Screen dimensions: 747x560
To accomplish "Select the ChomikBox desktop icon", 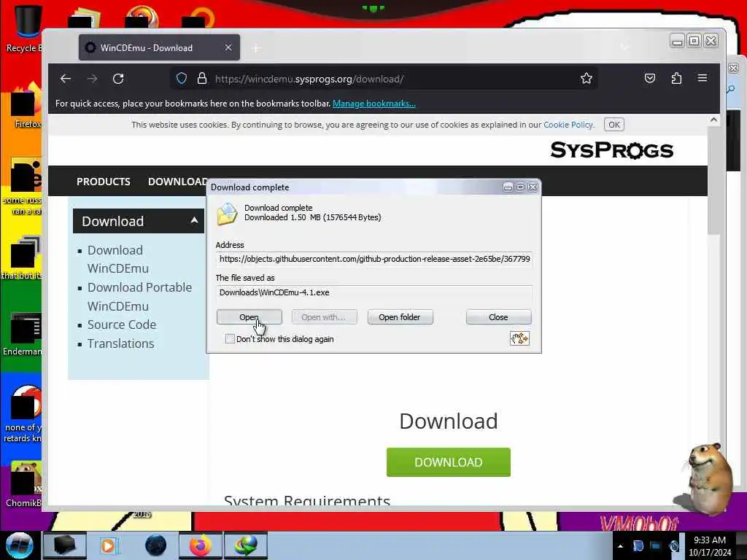I will [24, 483].
